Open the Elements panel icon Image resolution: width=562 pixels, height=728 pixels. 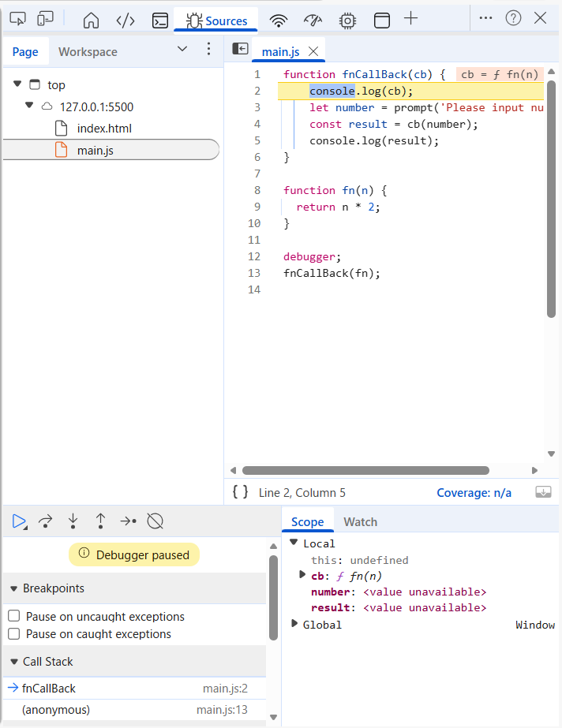tap(126, 20)
